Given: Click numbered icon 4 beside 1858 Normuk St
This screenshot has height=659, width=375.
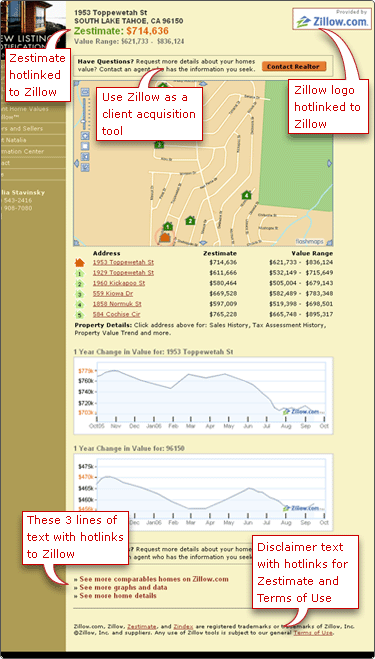Looking at the screenshot, I should point(80,304).
